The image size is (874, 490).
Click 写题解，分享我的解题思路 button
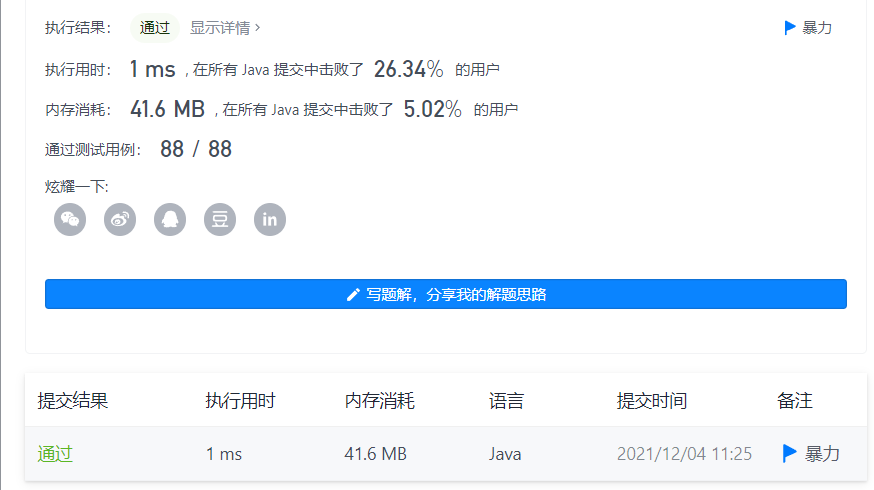click(446, 294)
